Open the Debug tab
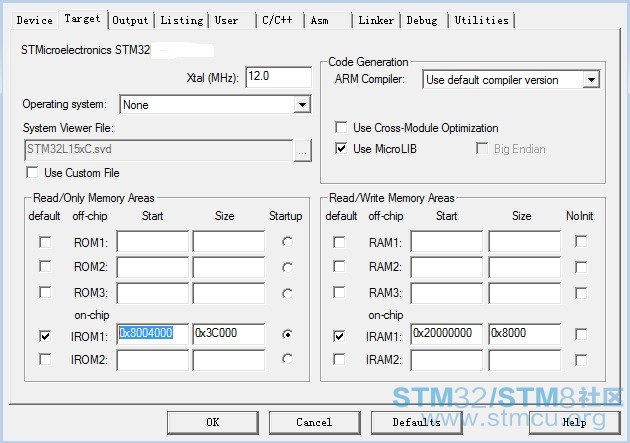The height and width of the screenshot is (443, 630). click(x=423, y=20)
